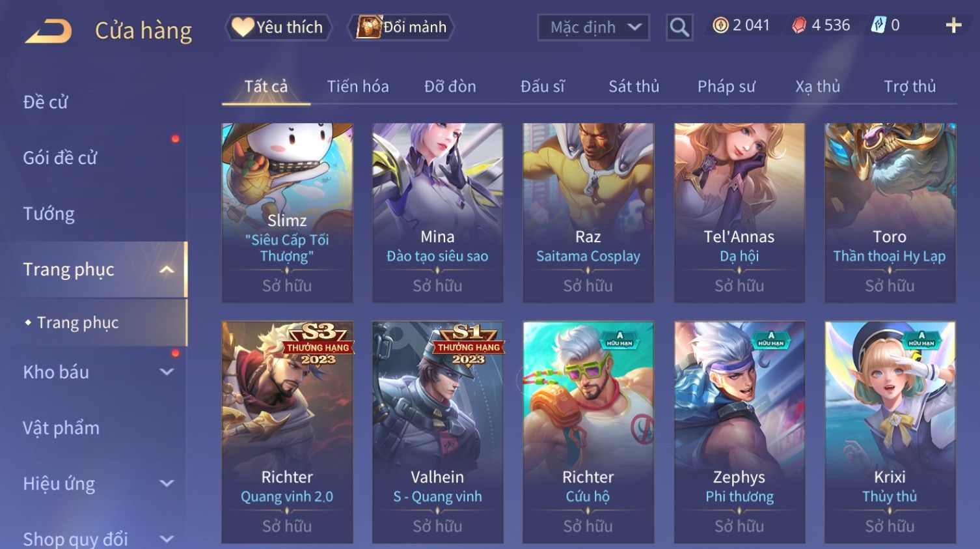Expand the Hiệu ứng sidebar section

coord(167,483)
